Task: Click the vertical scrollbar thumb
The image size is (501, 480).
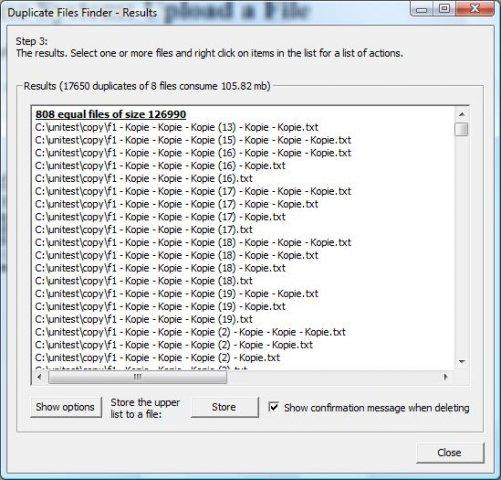Action: click(462, 129)
